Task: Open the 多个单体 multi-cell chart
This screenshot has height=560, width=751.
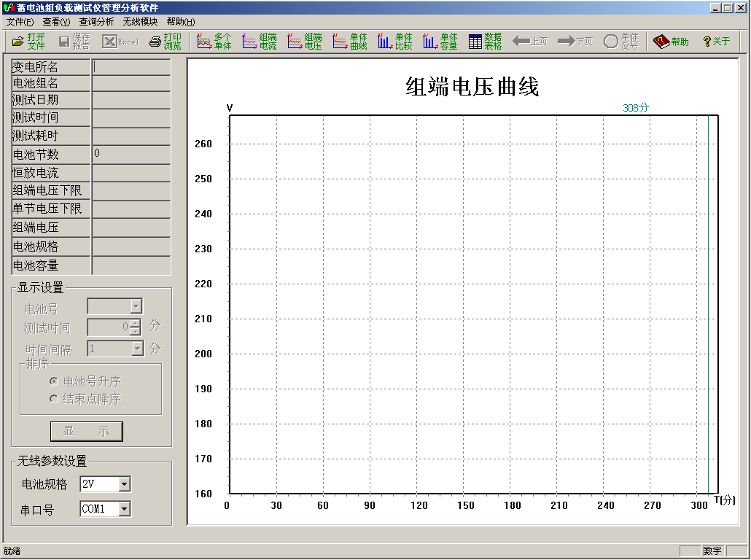Action: [214, 42]
